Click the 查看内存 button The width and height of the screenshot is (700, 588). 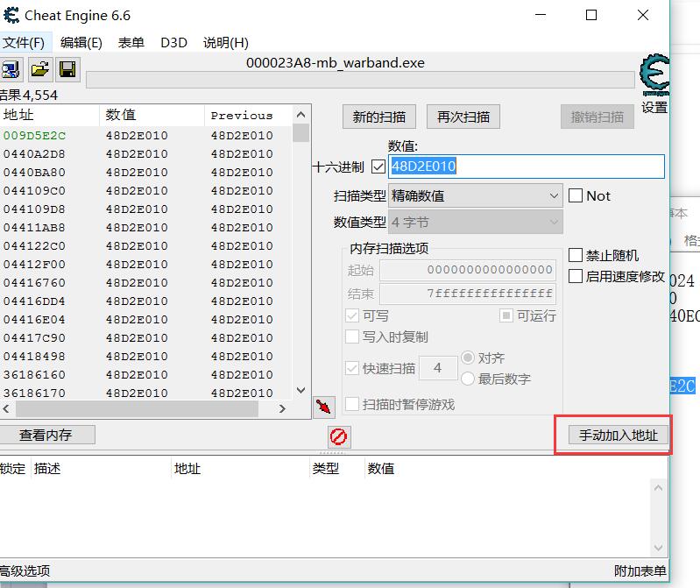(x=46, y=435)
